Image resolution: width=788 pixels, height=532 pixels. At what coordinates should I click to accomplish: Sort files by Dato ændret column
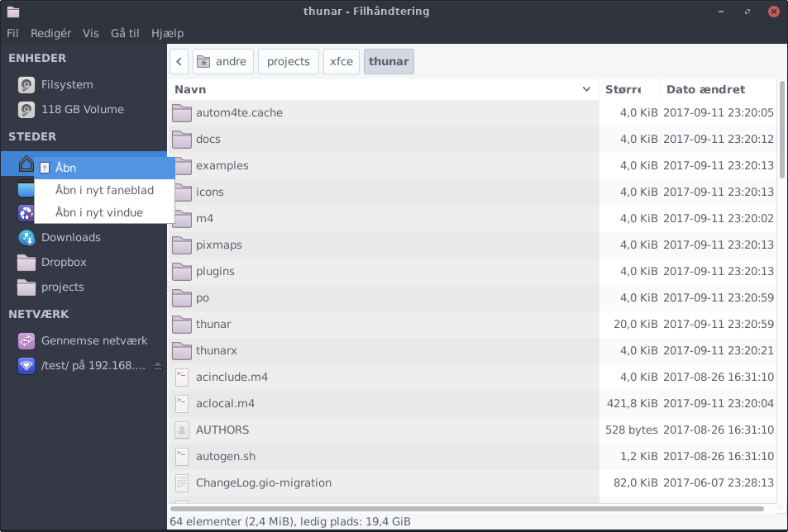click(x=716, y=89)
